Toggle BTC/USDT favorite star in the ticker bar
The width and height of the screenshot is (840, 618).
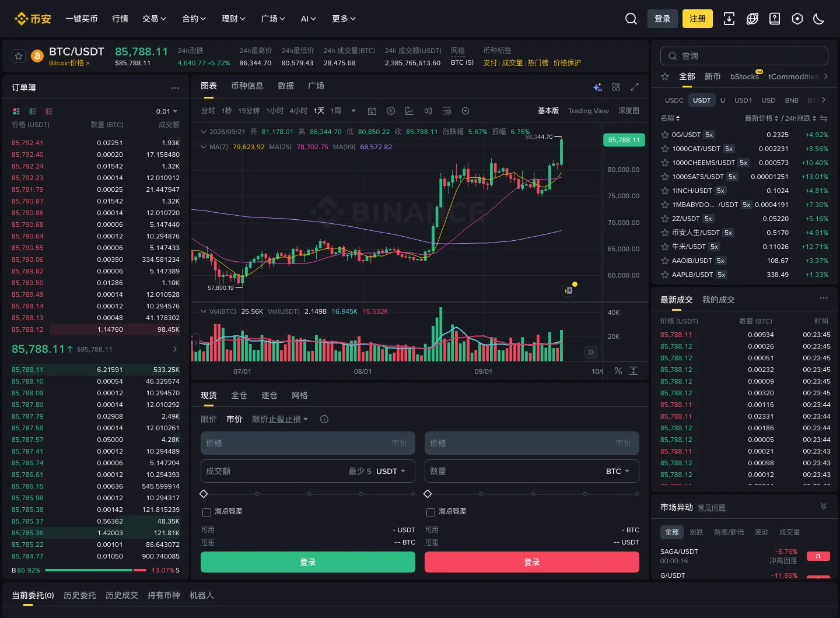tap(19, 56)
